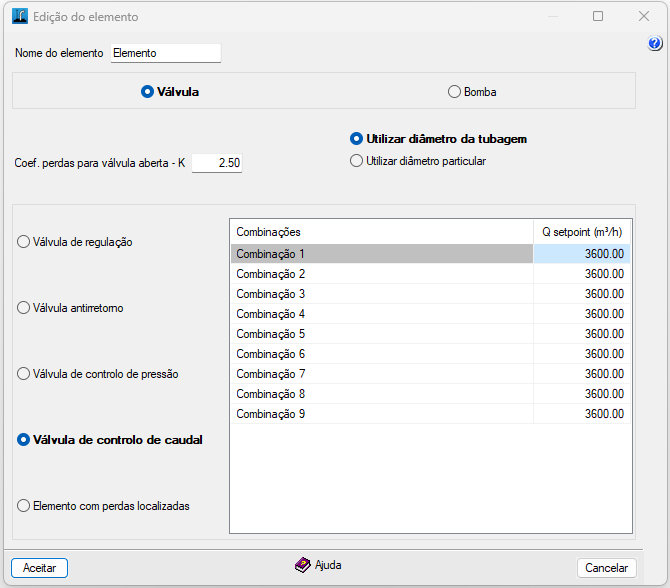Click the K loss coefficient field
This screenshot has height=588, width=670.
click(217, 163)
